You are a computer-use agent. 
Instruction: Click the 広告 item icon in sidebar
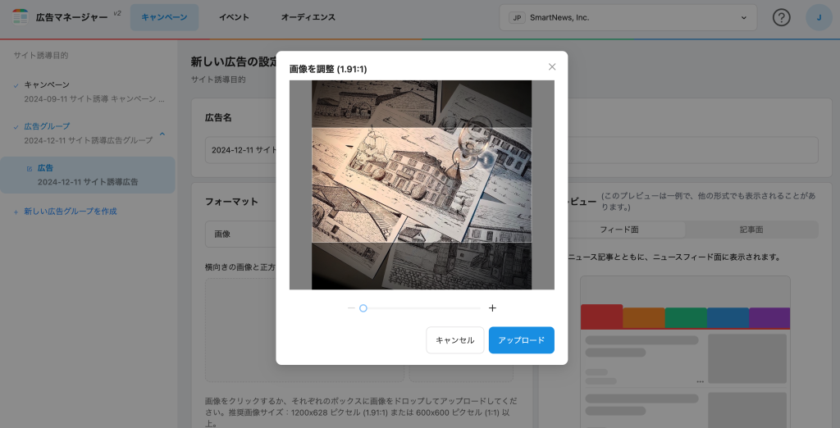pos(29,168)
